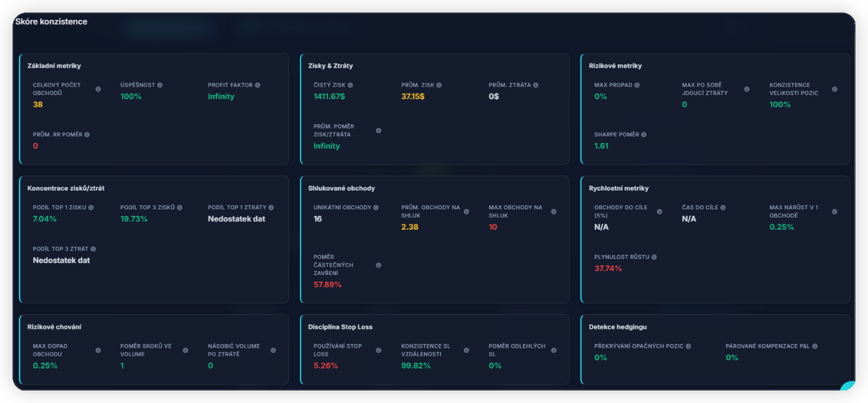The width and height of the screenshot is (868, 403).
Task: Open info icon for Max obchody na shluk
Action: click(x=553, y=212)
